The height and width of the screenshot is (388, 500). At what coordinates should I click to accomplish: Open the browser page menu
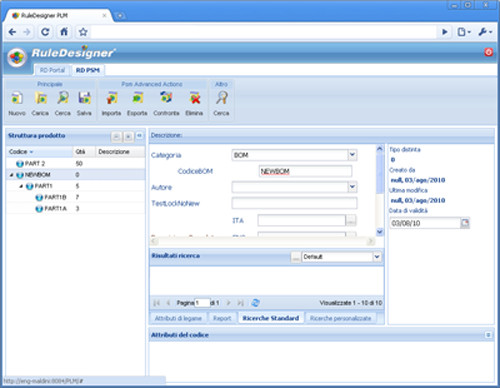click(x=464, y=32)
